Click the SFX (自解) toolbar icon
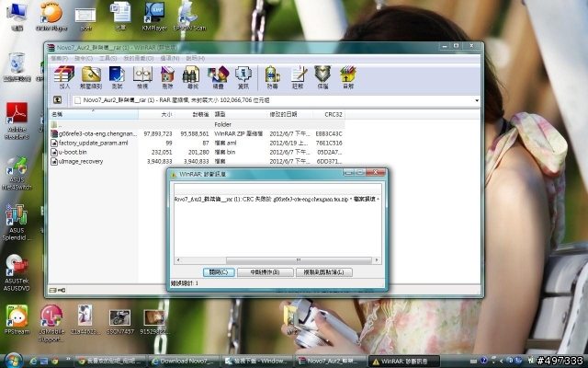 348,77
